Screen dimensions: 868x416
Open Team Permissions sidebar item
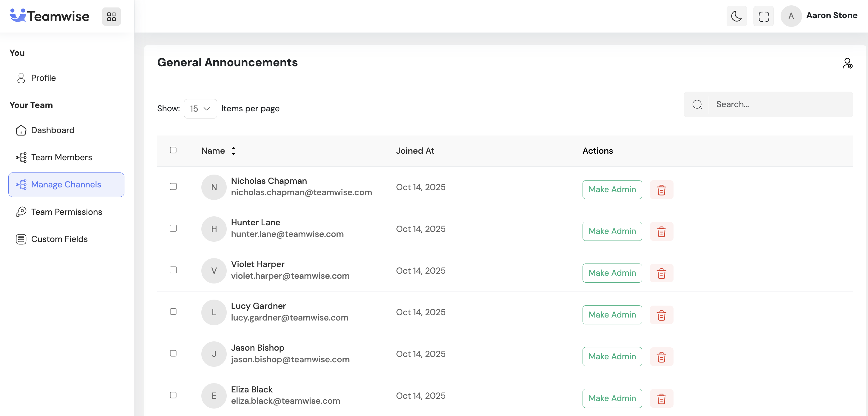pos(67,212)
